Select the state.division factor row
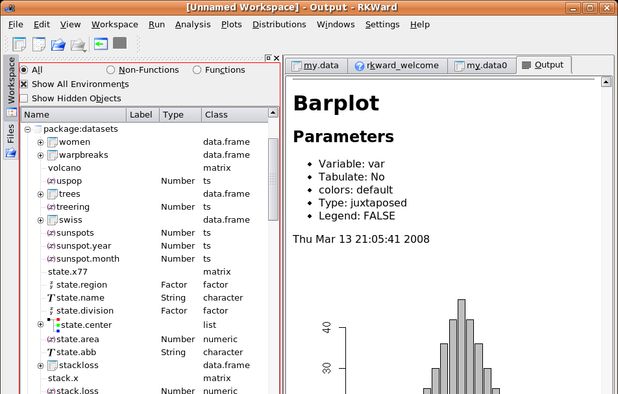The image size is (618, 394). pos(144,311)
